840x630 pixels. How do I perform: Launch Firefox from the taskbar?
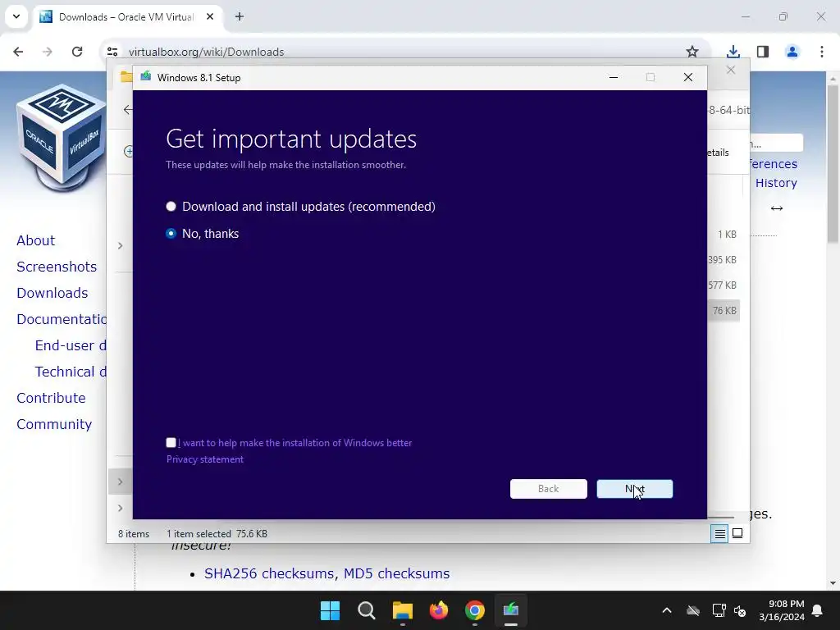point(439,610)
